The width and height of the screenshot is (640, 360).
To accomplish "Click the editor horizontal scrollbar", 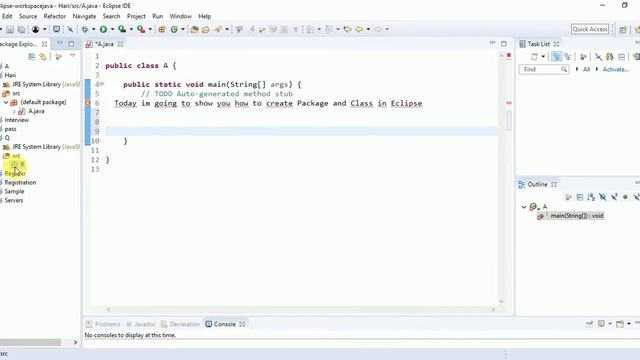I will pos(300,310).
